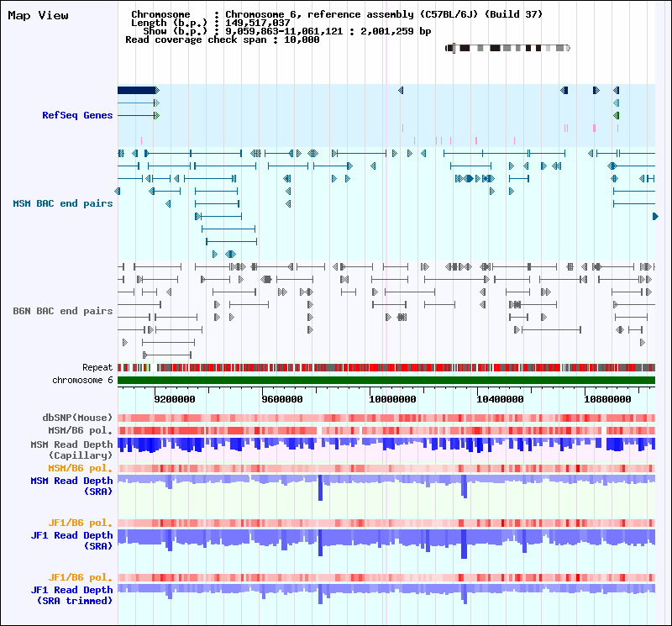Click the 10400000 axis coordinate

tap(500, 399)
